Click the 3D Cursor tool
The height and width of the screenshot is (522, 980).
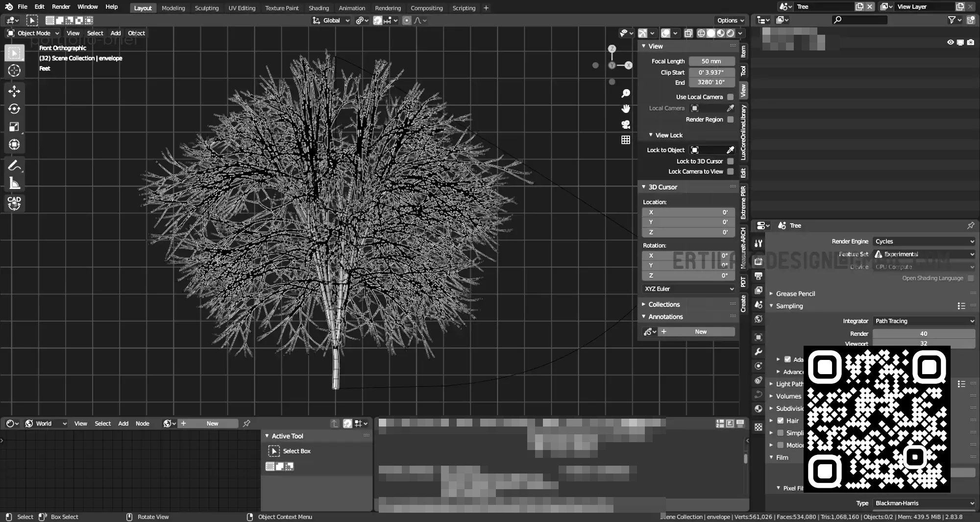click(14, 71)
